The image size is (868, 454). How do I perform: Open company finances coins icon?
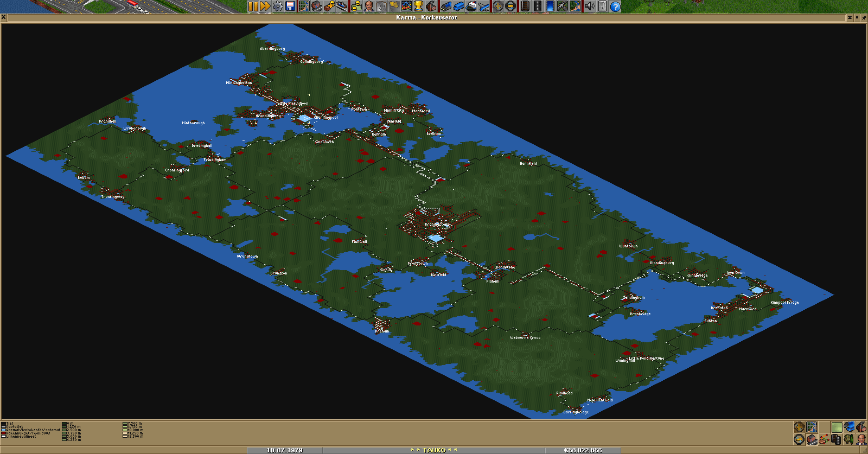pos(355,7)
